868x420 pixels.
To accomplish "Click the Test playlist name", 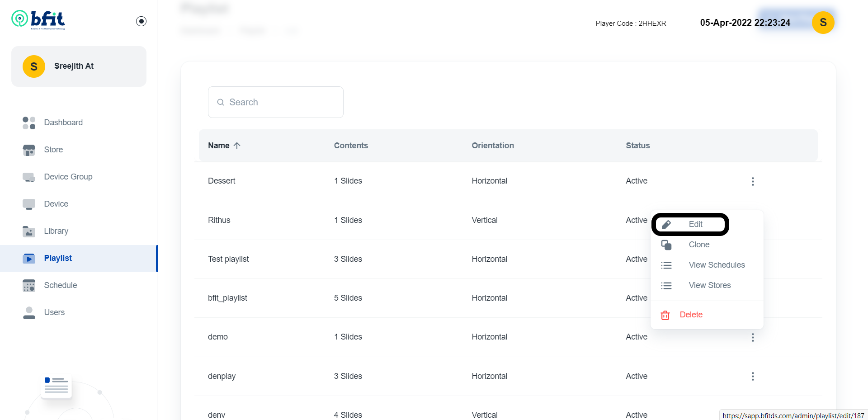I will tap(228, 259).
